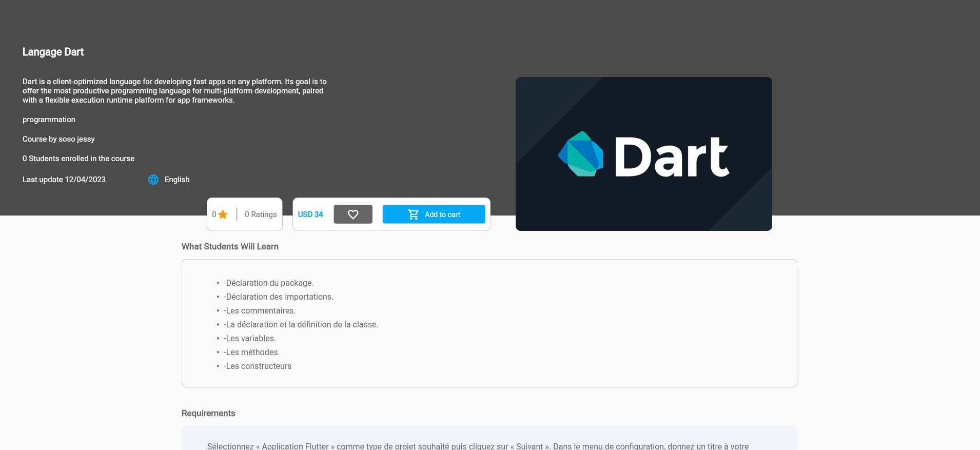980x450 pixels.
Task: Click the What Students Will Learn heading
Action: 230,247
